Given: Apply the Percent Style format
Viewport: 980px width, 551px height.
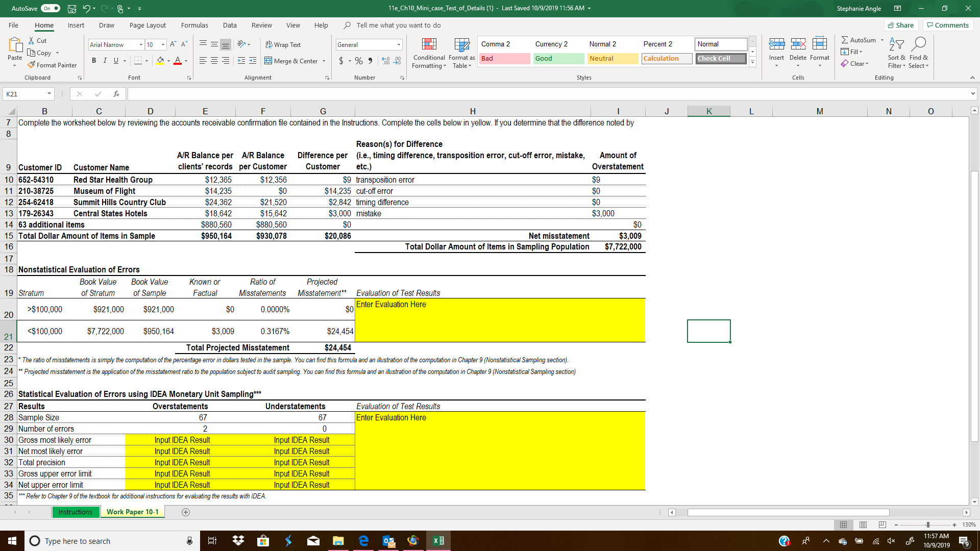Looking at the screenshot, I should [x=359, y=60].
